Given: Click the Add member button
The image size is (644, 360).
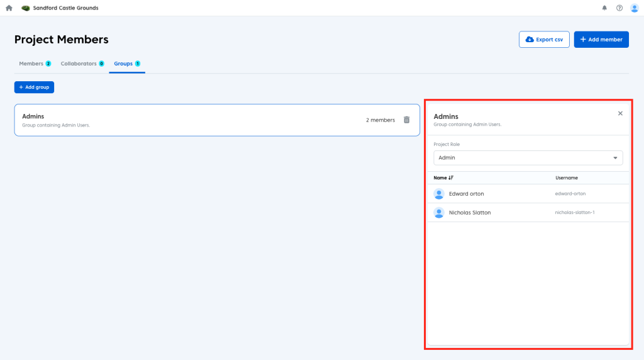Looking at the screenshot, I should [601, 40].
